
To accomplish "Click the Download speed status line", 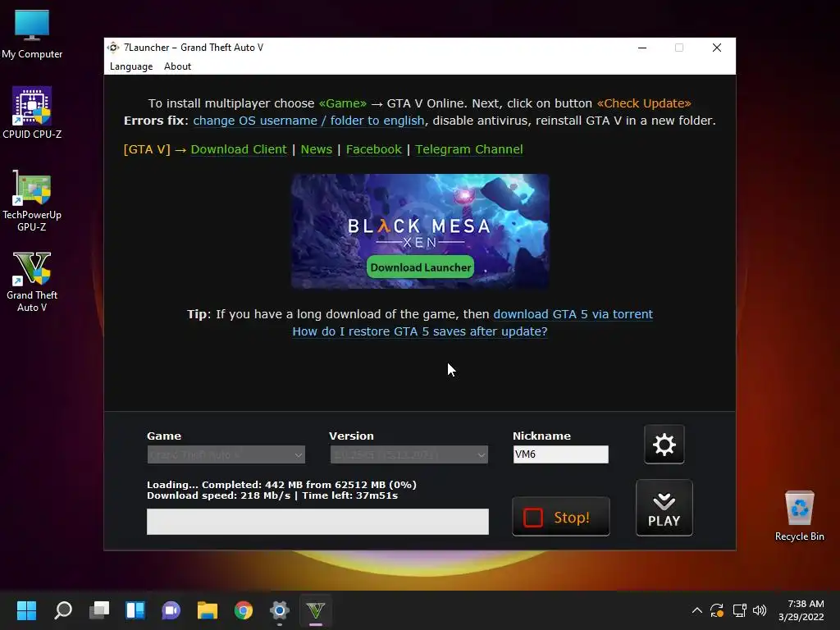I will 272,496.
